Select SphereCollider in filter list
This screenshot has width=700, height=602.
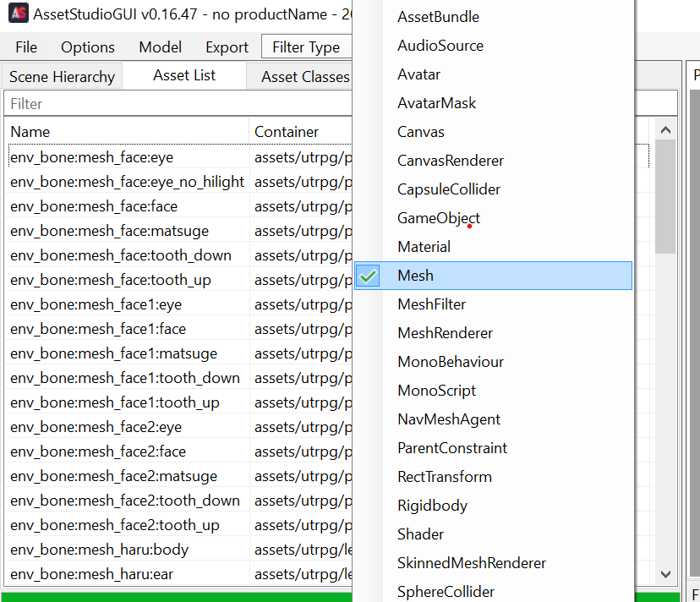point(493,591)
